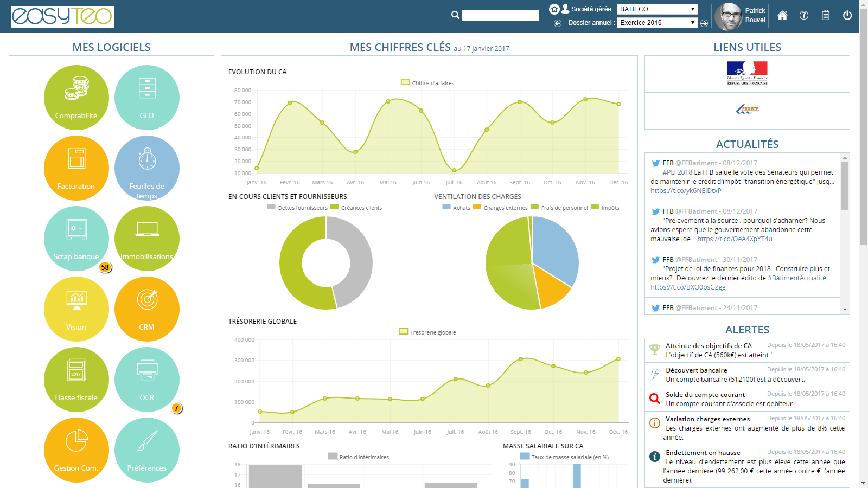Screen dimensions: 868x488
Task: Click the search input field
Action: coord(500,16)
